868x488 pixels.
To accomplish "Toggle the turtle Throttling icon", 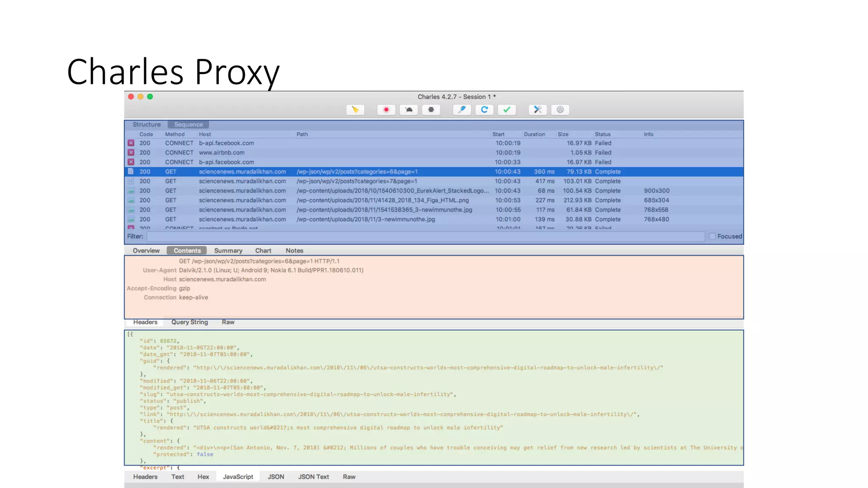I will (409, 110).
